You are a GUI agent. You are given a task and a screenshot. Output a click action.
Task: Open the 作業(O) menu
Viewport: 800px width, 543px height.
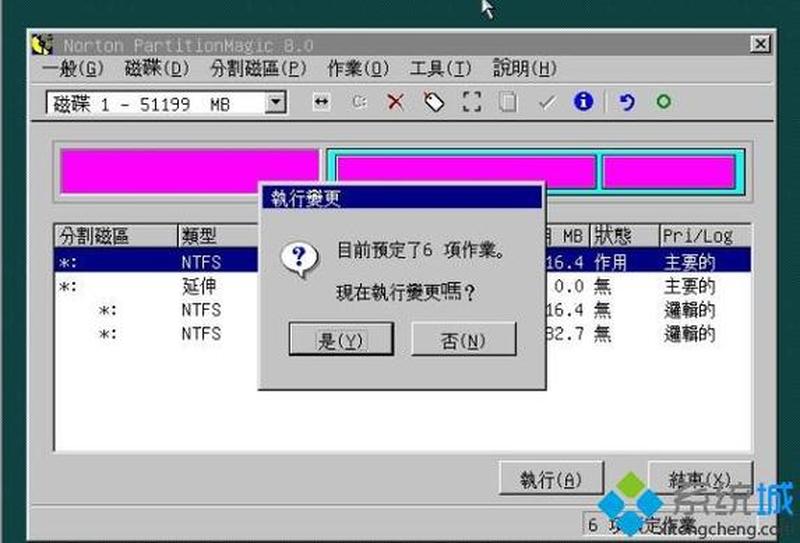pyautogui.click(x=358, y=68)
